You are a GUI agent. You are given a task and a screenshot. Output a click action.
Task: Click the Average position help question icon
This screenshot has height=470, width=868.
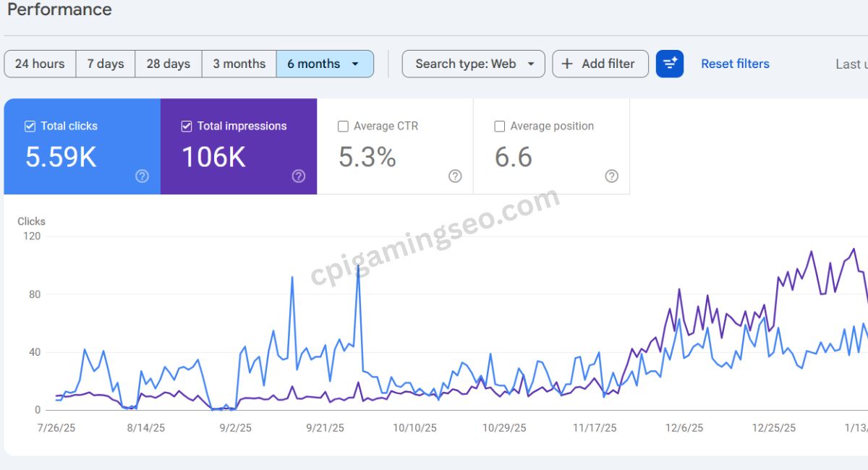(611, 176)
